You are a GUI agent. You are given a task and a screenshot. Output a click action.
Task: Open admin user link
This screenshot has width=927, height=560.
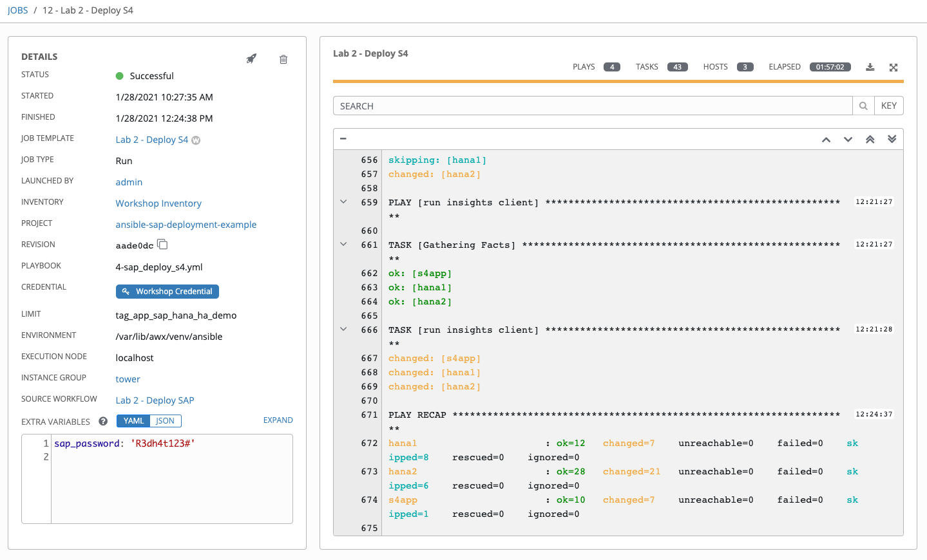click(x=129, y=182)
